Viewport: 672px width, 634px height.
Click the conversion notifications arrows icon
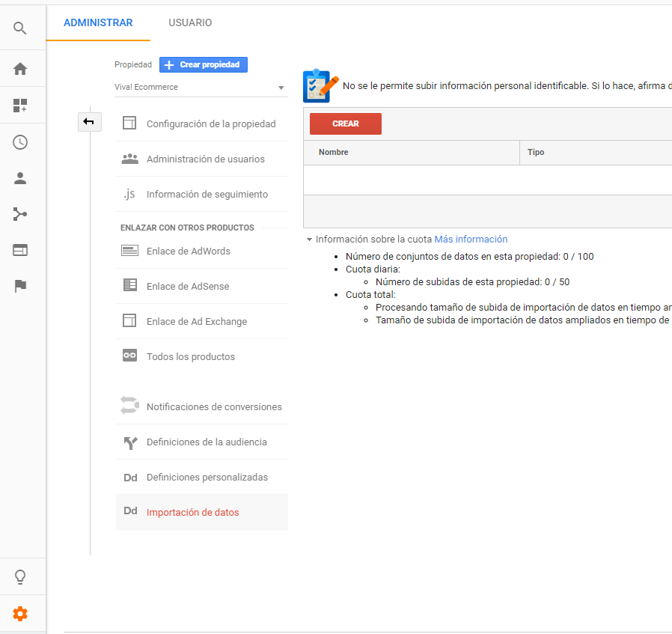(x=130, y=405)
